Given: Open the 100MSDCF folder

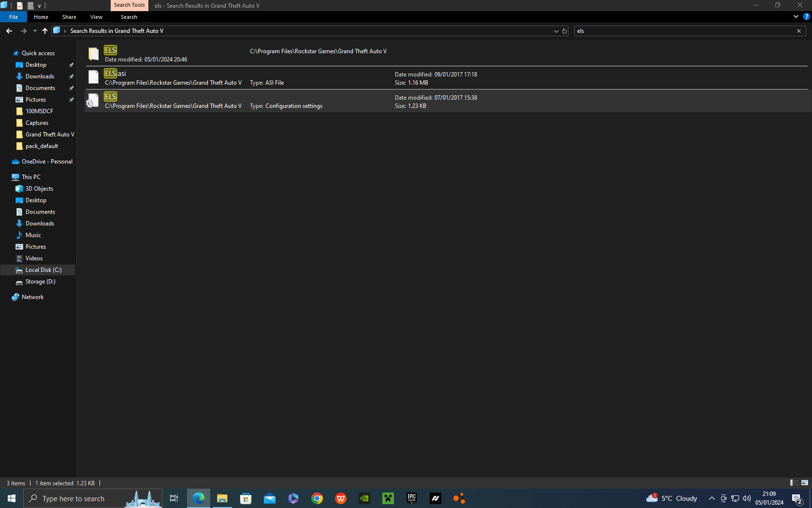Looking at the screenshot, I should [x=39, y=111].
